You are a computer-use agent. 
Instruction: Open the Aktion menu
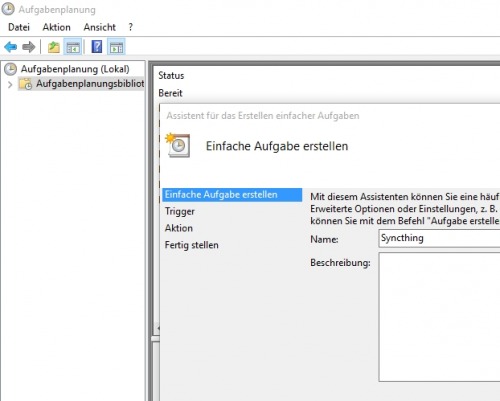56,27
